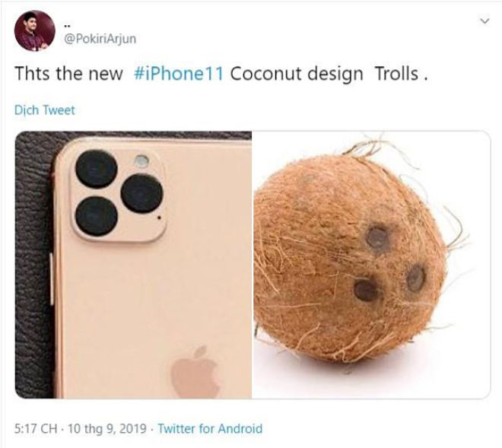Image resolution: width=502 pixels, height=448 pixels.
Task: Click the date "10 thg 9, 2019"
Action: click(109, 428)
